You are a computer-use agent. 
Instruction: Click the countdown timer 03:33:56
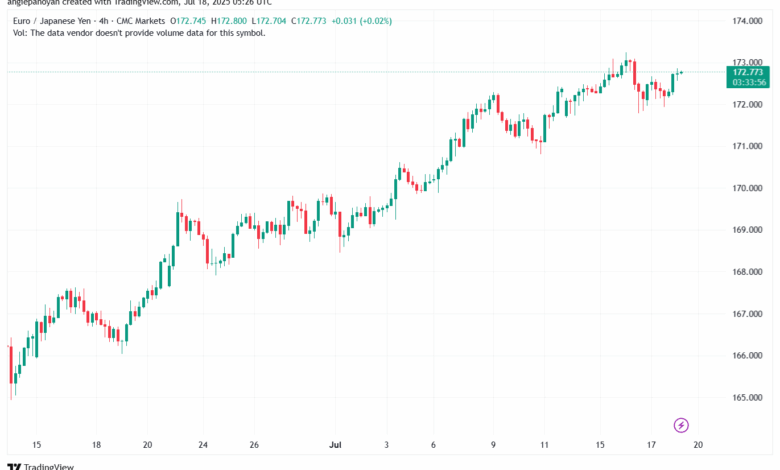click(749, 83)
